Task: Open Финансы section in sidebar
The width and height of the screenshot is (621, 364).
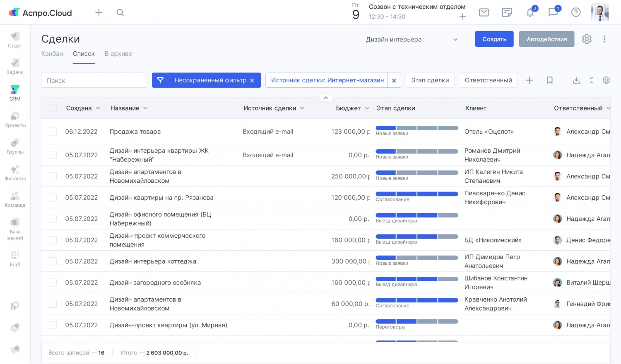Action: pyautogui.click(x=15, y=172)
